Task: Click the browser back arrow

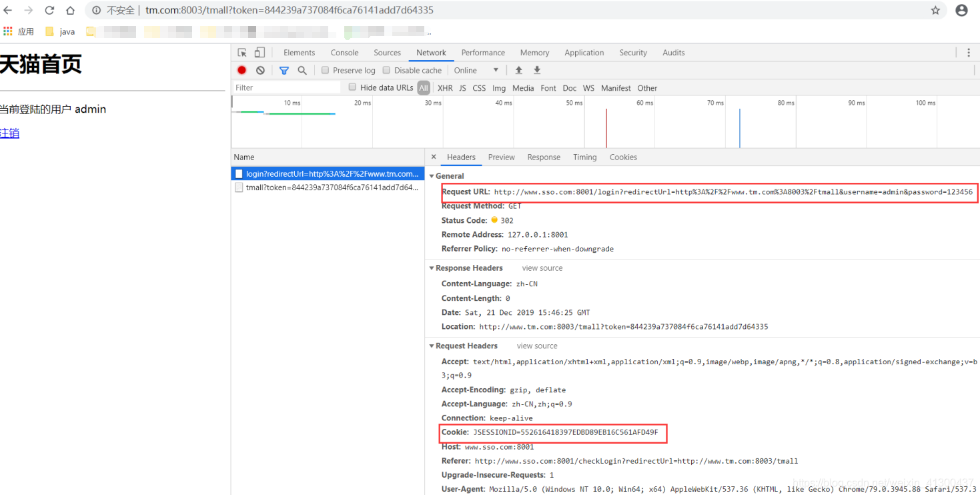Action: click(x=7, y=10)
